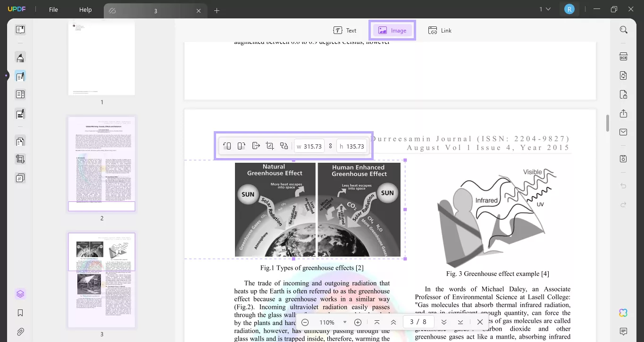This screenshot has width=644, height=342.
Task: Edit the current page number field showing 3
Action: (412, 322)
